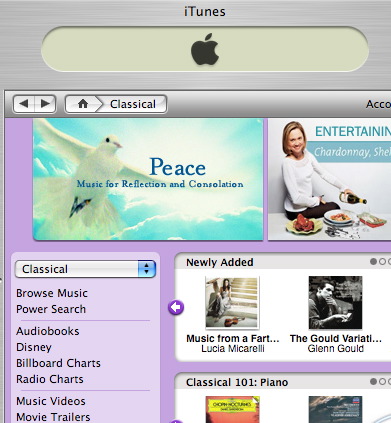Open Music from a Farther Room album cover
391x423 pixels.
tap(232, 302)
